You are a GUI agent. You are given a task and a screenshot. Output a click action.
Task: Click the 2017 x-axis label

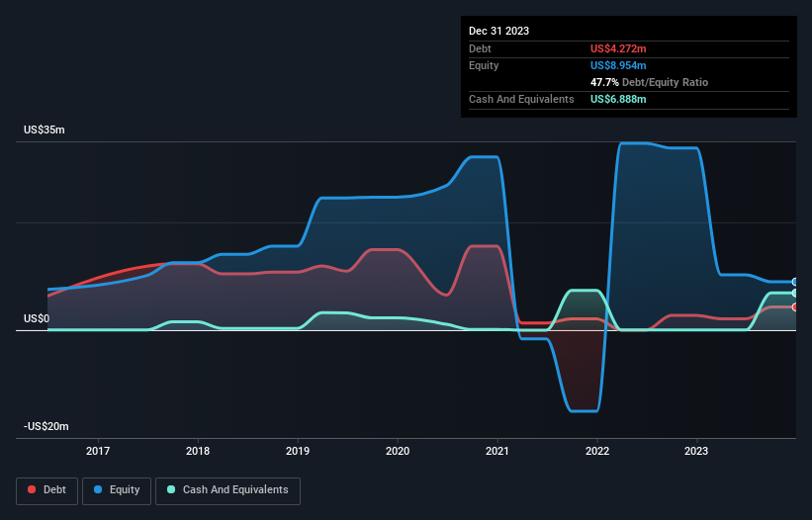pyautogui.click(x=98, y=451)
